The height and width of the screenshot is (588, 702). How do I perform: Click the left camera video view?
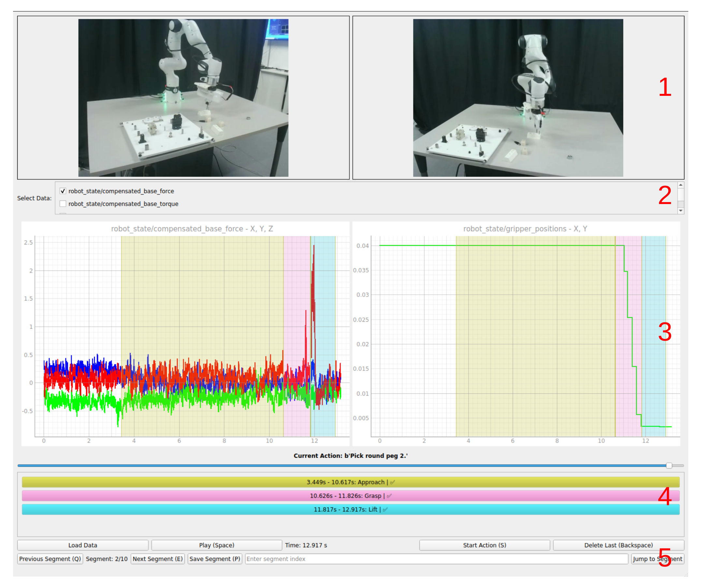[183, 97]
